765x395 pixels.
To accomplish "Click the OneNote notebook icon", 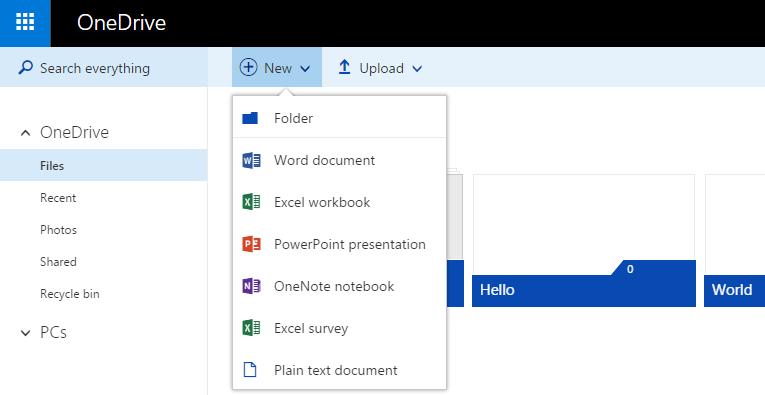I will (x=251, y=286).
